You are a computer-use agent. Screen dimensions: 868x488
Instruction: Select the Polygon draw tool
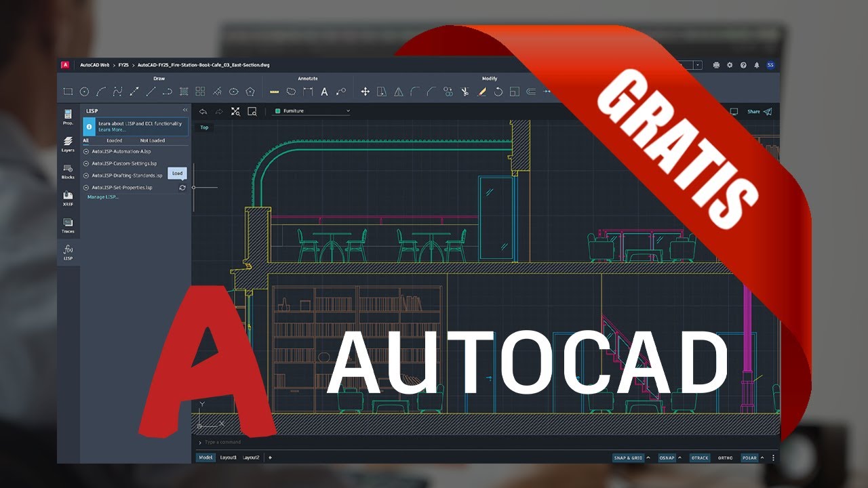coord(250,91)
